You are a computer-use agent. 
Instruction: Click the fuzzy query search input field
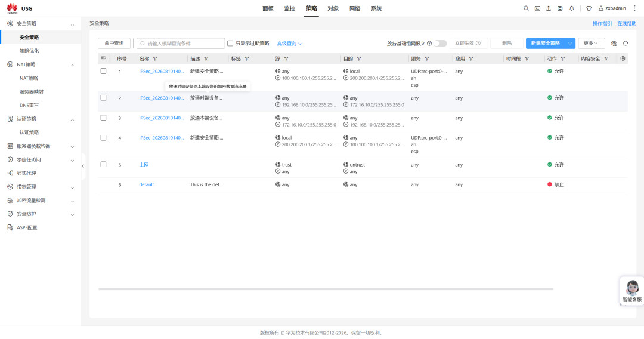point(181,43)
